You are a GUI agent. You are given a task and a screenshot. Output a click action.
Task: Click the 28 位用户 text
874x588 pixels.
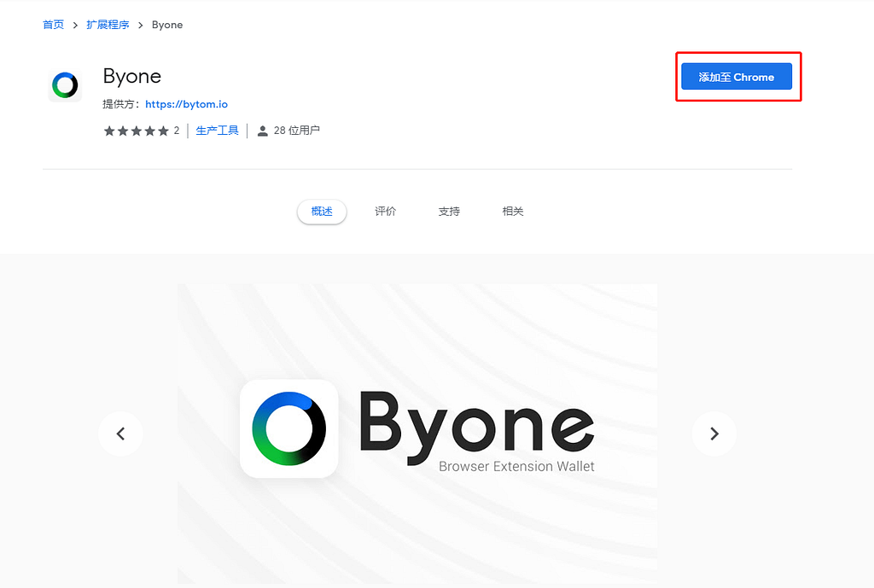coord(296,131)
